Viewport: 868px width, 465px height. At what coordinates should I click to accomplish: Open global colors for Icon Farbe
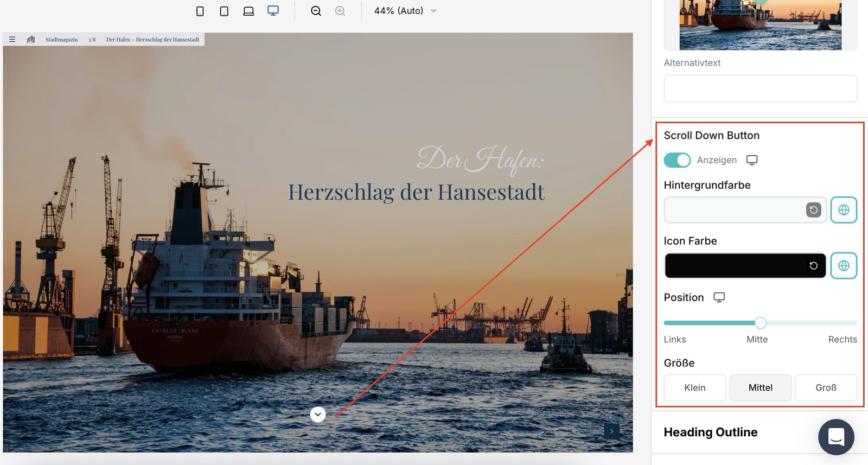click(x=844, y=266)
